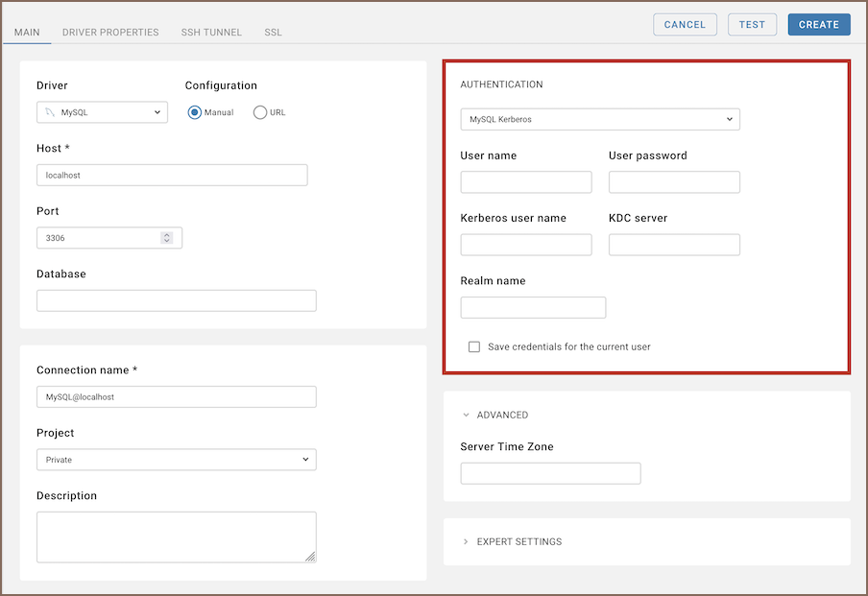Screen dimensions: 868x596
Task: Click the Create button
Action: [818, 25]
